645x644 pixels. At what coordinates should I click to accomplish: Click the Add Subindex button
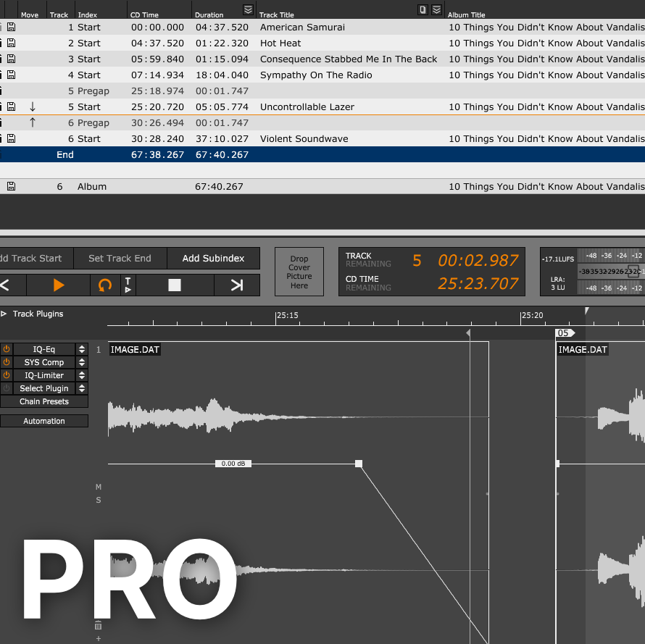tap(213, 258)
